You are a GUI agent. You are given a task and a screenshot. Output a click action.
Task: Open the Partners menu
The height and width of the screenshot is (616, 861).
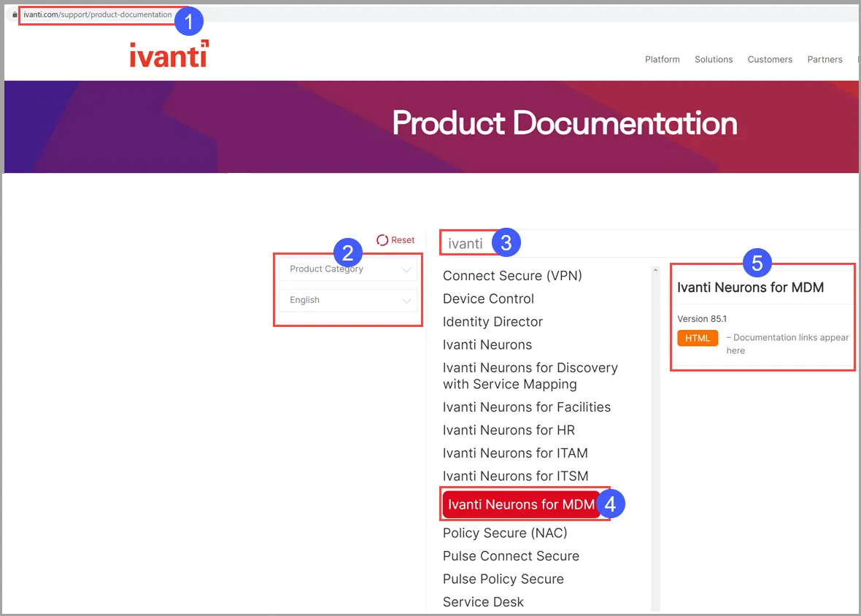tap(825, 59)
